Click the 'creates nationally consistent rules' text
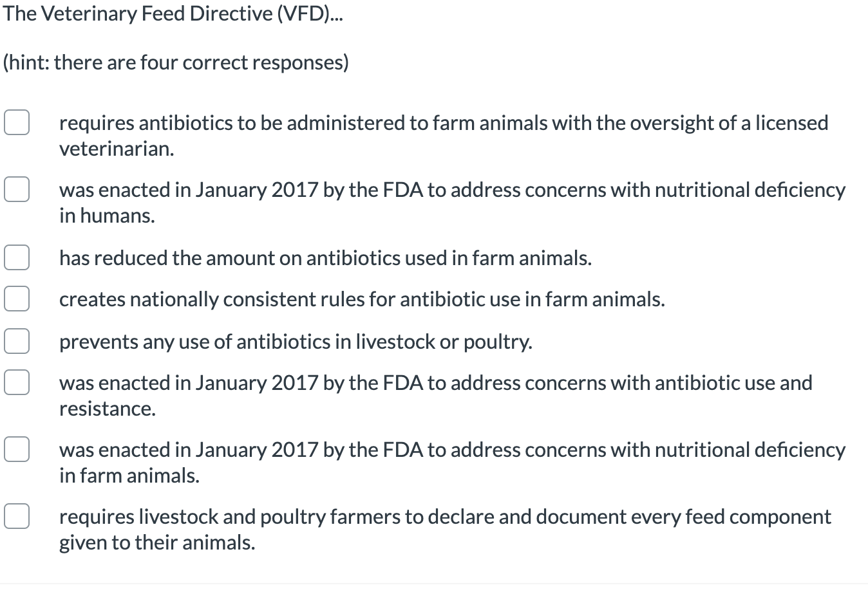Screen dimensions: 868x592 [362, 299]
